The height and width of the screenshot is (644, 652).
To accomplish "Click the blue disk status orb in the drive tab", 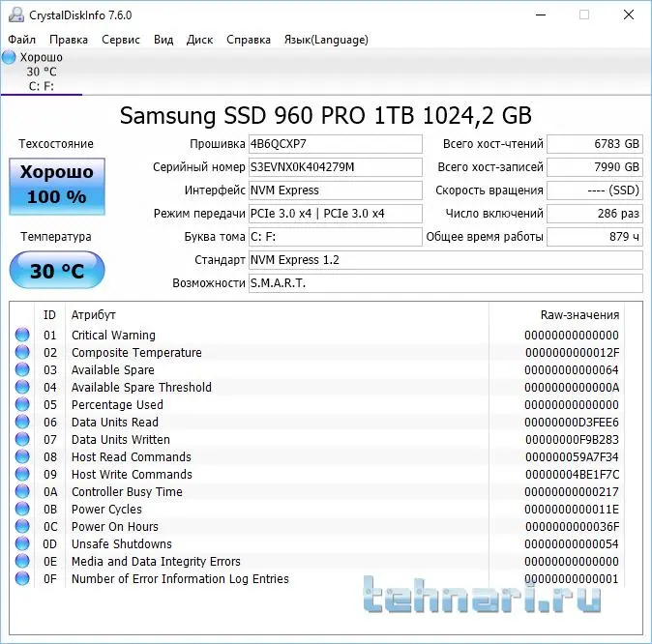I will 9,57.
